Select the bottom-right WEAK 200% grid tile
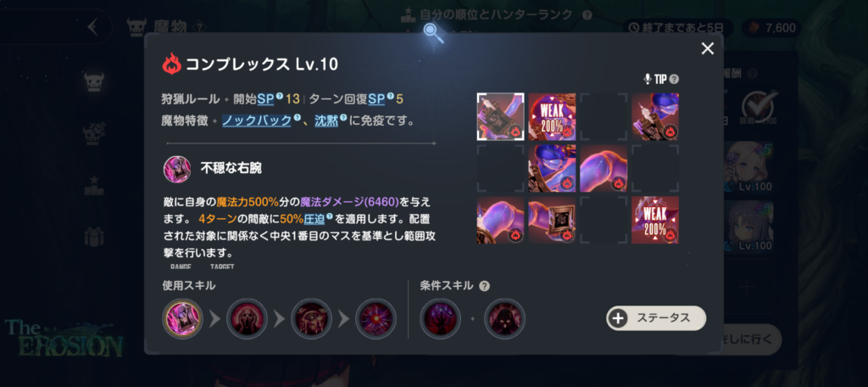 coord(655,220)
